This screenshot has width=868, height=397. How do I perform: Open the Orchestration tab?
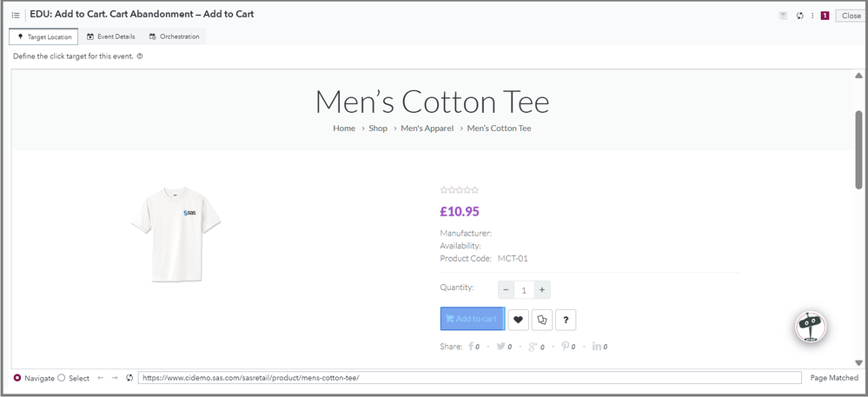[x=174, y=36]
